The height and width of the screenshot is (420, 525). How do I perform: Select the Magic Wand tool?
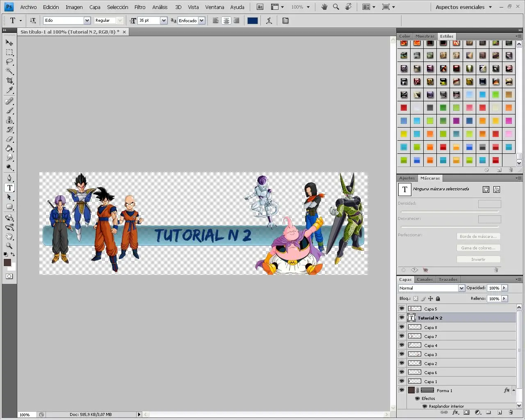(x=9, y=71)
